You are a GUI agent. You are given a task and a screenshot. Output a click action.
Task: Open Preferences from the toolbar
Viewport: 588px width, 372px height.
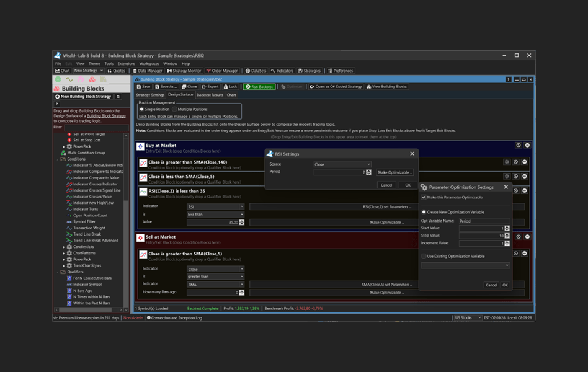pos(341,71)
